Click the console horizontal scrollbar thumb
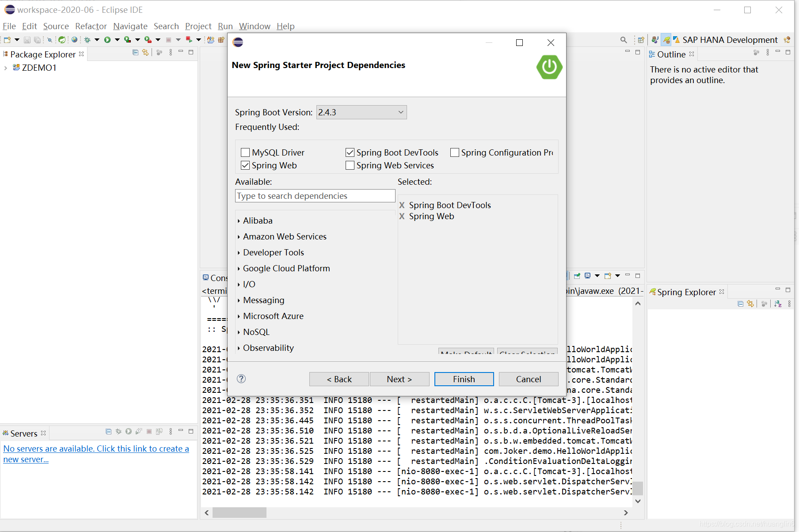Screen dimensions: 799x532 coord(240,513)
